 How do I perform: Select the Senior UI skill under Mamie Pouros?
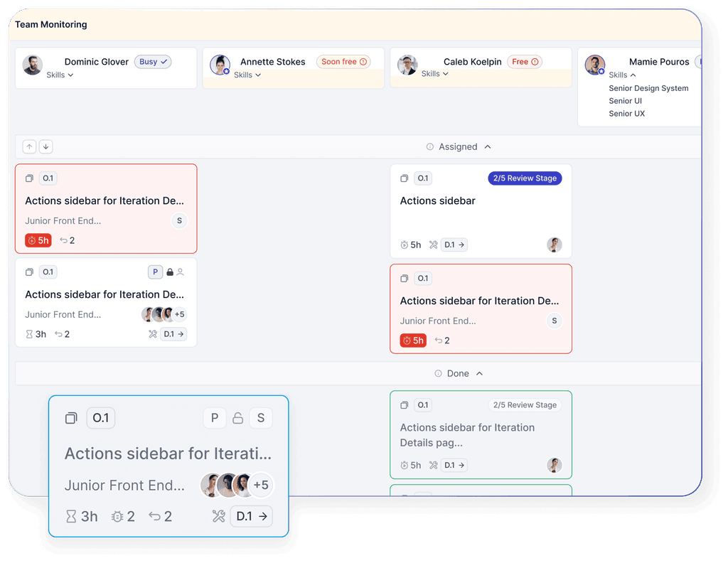click(626, 100)
